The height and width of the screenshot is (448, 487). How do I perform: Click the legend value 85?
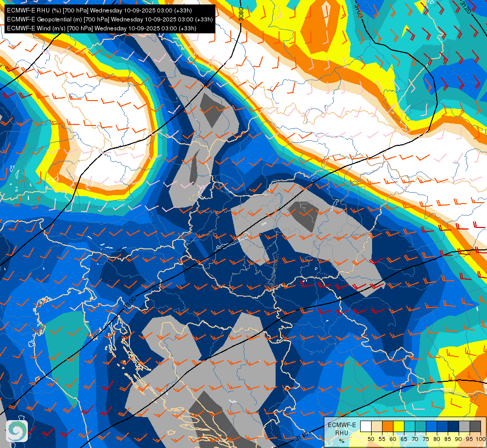448,439
